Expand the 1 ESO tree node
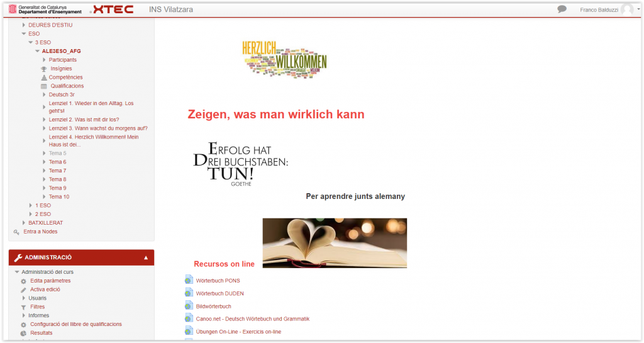The height and width of the screenshot is (343, 644). [x=31, y=205]
